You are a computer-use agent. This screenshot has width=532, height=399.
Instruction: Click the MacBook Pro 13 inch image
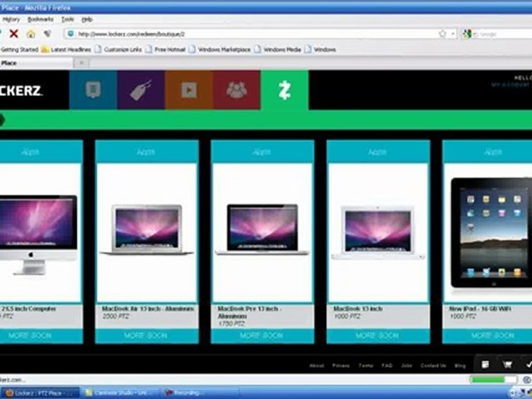click(x=262, y=229)
